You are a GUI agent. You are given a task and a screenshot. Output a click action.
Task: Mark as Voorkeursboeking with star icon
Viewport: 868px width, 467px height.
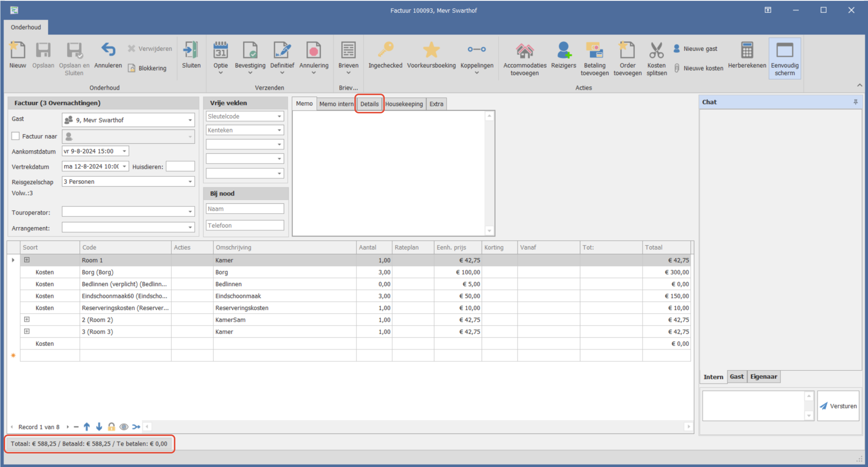tap(431, 50)
